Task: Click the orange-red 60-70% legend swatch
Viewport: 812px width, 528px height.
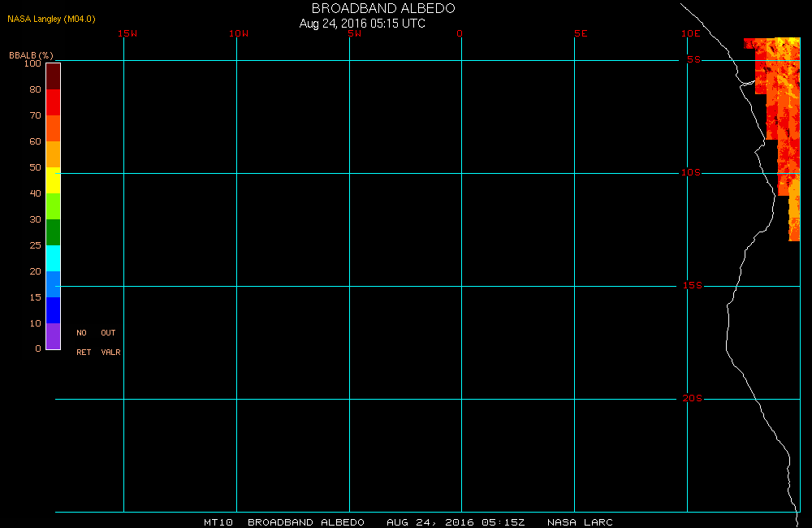Action: [54, 128]
